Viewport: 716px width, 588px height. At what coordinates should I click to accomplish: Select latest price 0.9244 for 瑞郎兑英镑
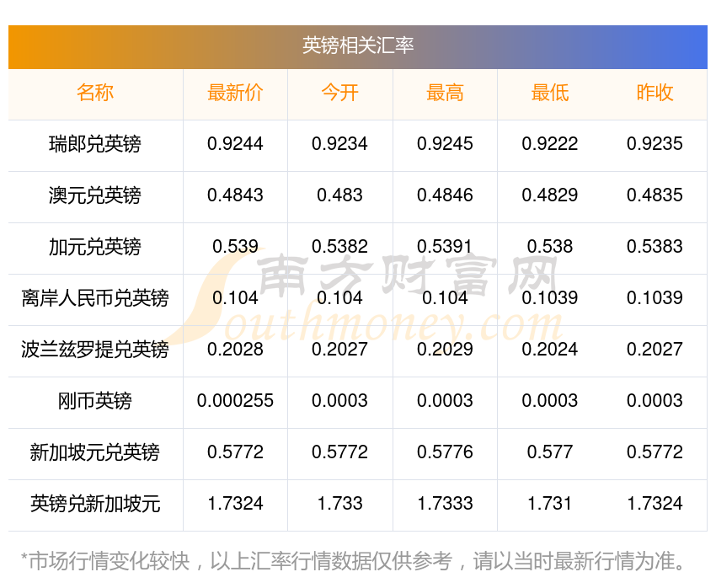click(x=235, y=144)
